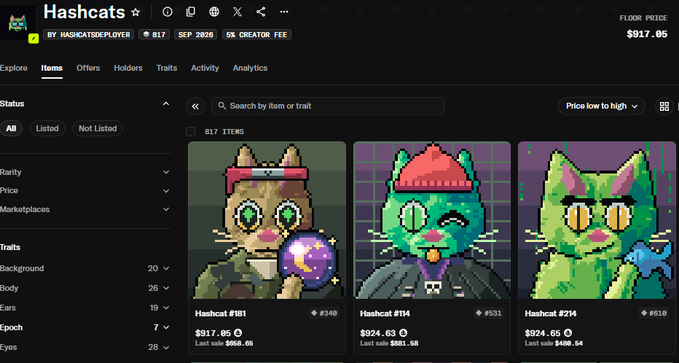Open the Items tab
Viewport: 679px width, 363px height.
coord(52,68)
